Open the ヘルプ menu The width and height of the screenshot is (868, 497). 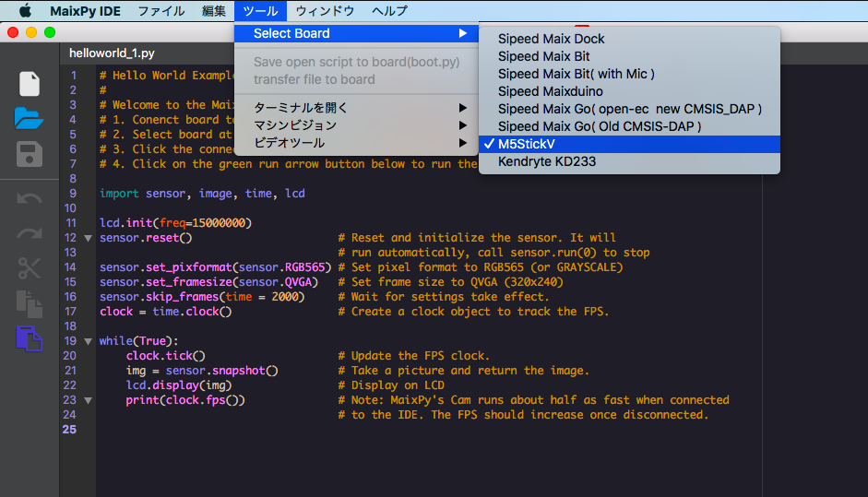pos(389,10)
